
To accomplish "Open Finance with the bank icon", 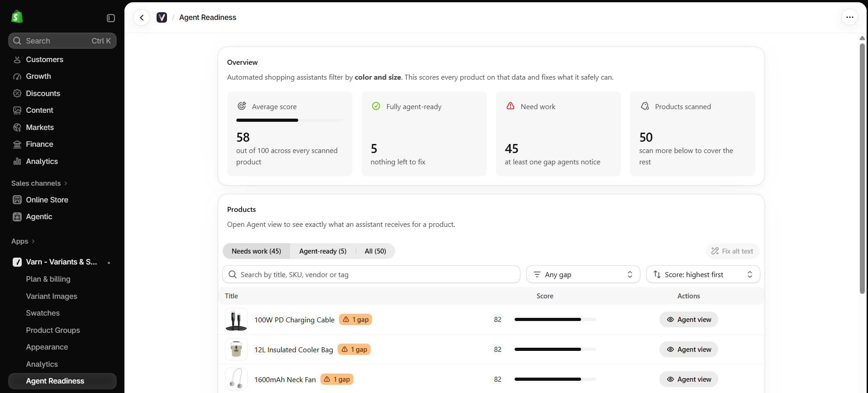I will pyautogui.click(x=17, y=144).
